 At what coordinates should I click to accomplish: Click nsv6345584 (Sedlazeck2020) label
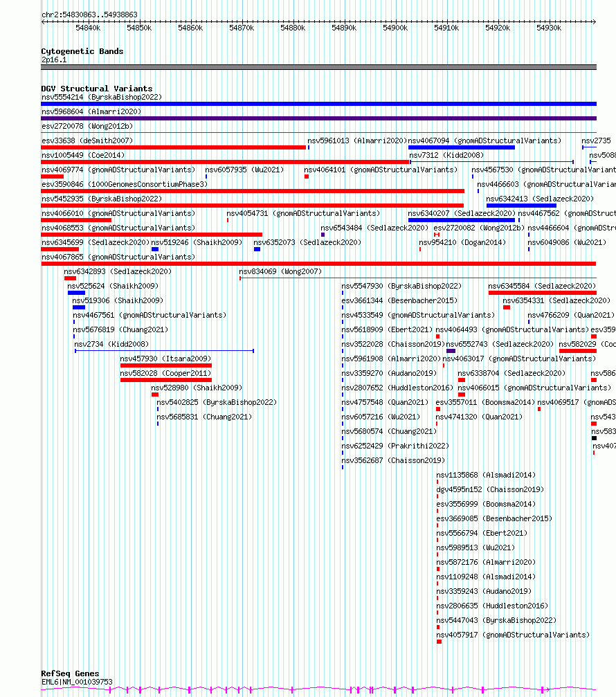click(x=542, y=287)
